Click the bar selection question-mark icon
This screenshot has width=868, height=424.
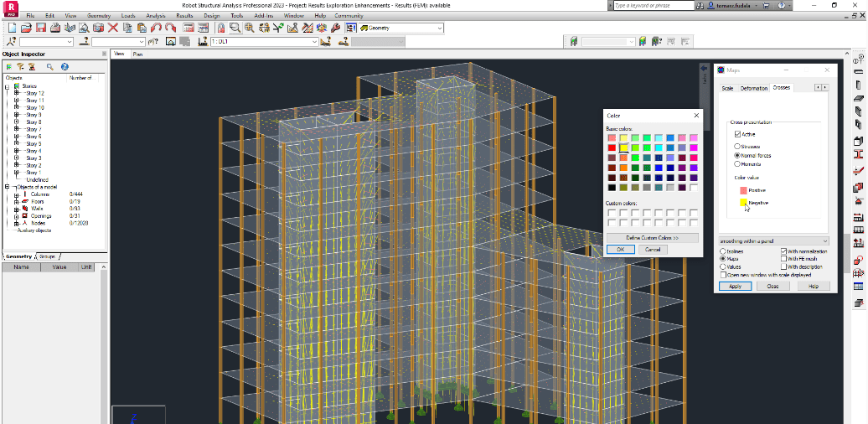(84, 42)
